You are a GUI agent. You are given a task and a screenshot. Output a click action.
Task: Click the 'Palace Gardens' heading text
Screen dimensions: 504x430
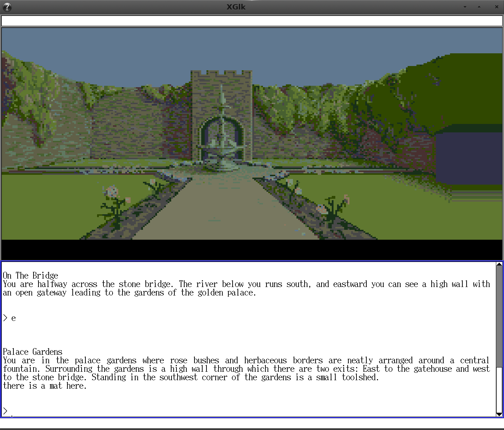point(32,352)
